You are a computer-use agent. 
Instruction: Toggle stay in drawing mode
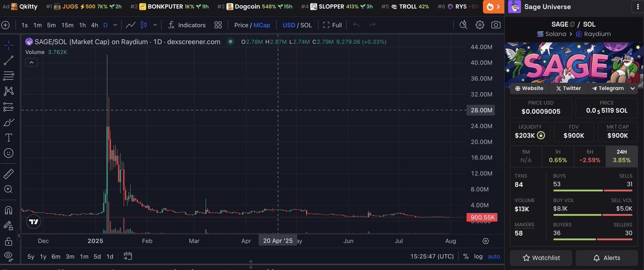click(x=9, y=225)
